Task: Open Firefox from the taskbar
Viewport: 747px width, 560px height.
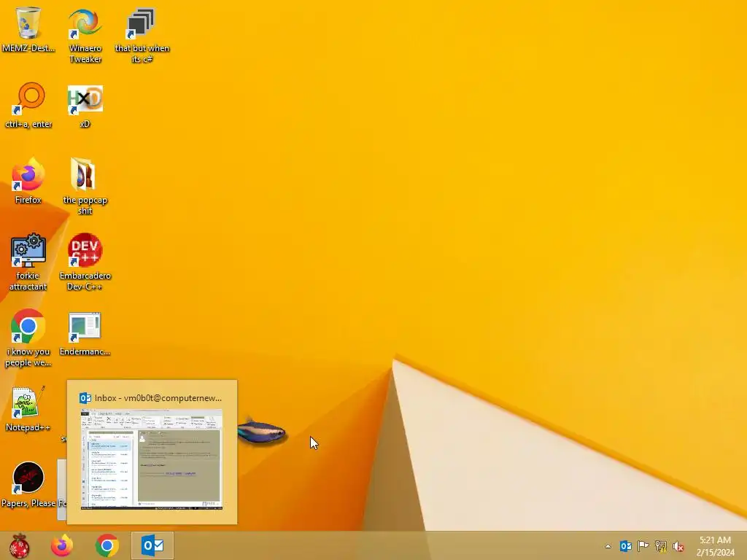Action: [62, 545]
